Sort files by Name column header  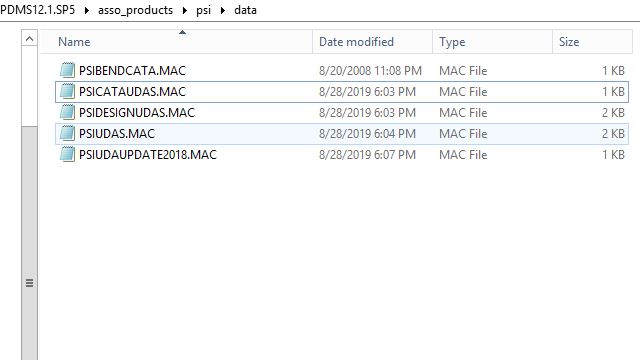(177, 42)
